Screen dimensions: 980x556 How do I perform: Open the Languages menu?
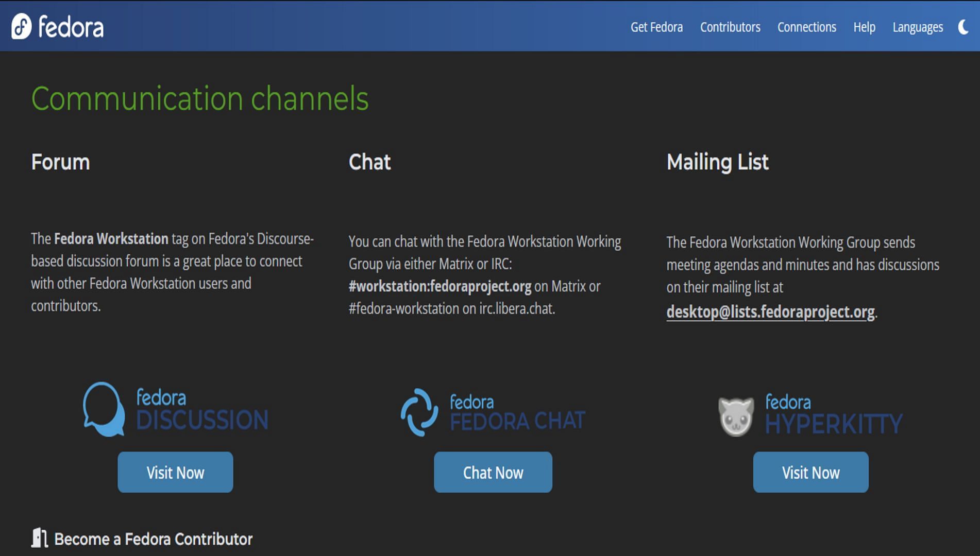[918, 27]
